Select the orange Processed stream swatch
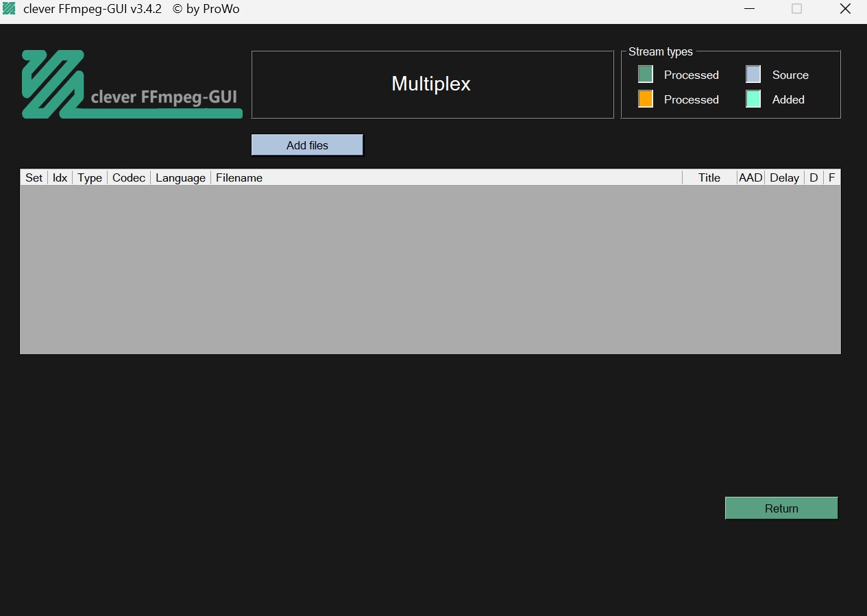The width and height of the screenshot is (867, 616). tap(646, 99)
